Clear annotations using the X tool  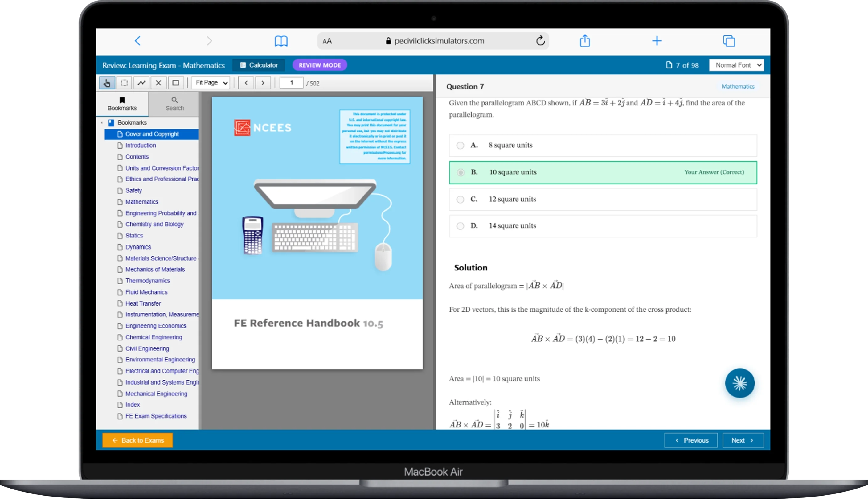tap(158, 83)
